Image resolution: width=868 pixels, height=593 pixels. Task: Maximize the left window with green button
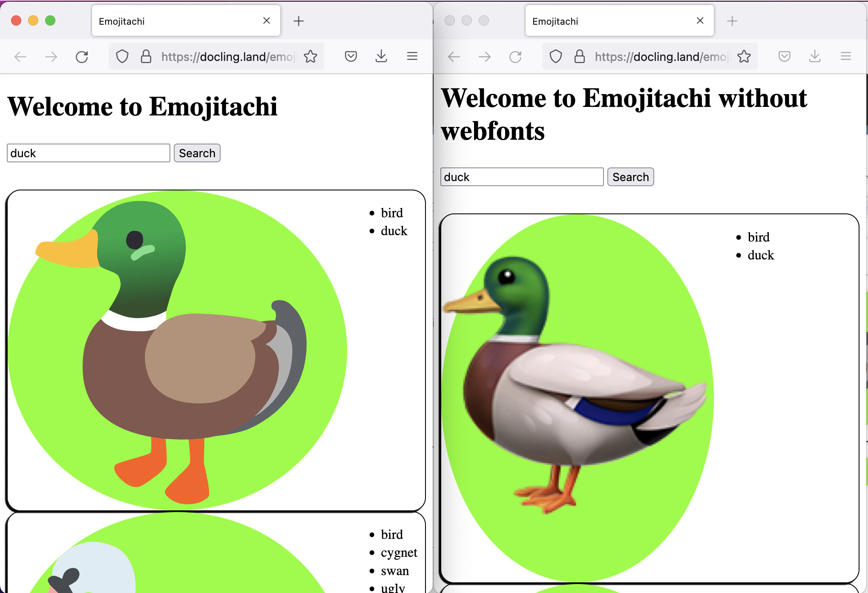pyautogui.click(x=50, y=20)
